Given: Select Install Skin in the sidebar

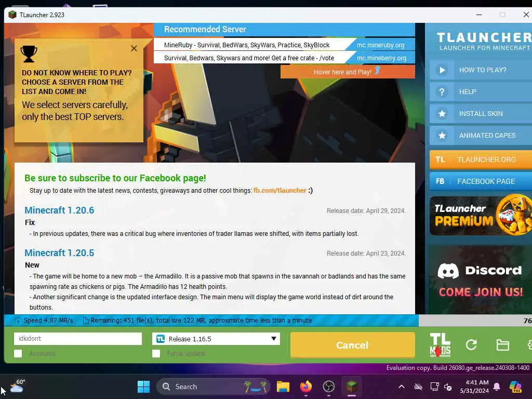Looking at the screenshot, I should click(481, 114).
